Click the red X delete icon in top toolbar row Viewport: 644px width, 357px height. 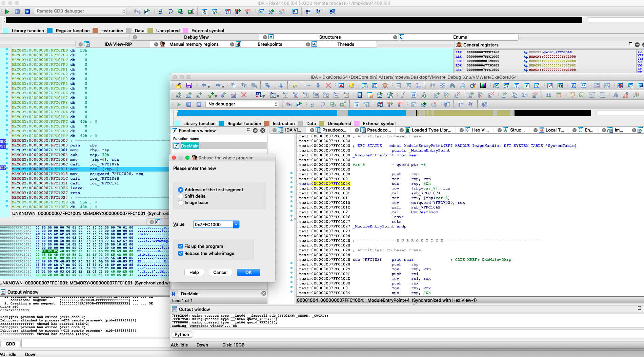(x=328, y=85)
